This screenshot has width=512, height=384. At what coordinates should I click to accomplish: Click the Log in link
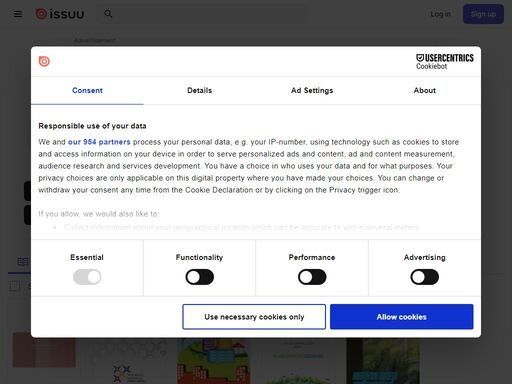tap(440, 14)
